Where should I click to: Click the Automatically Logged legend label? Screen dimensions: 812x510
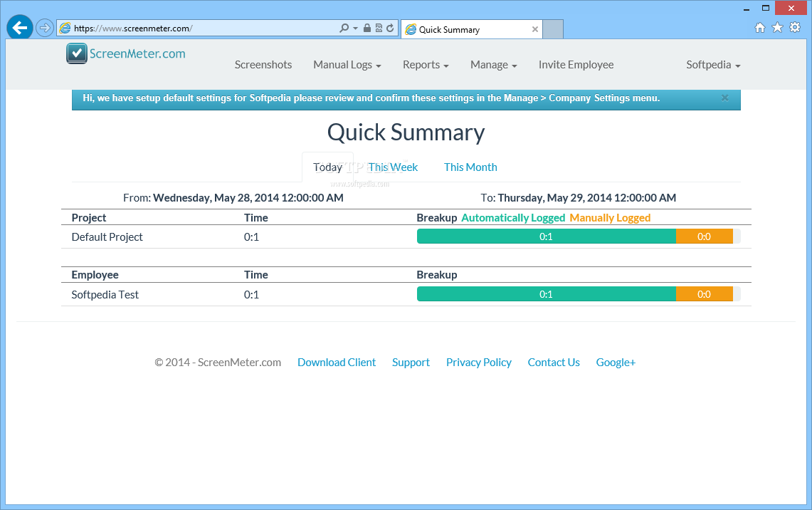(513, 218)
